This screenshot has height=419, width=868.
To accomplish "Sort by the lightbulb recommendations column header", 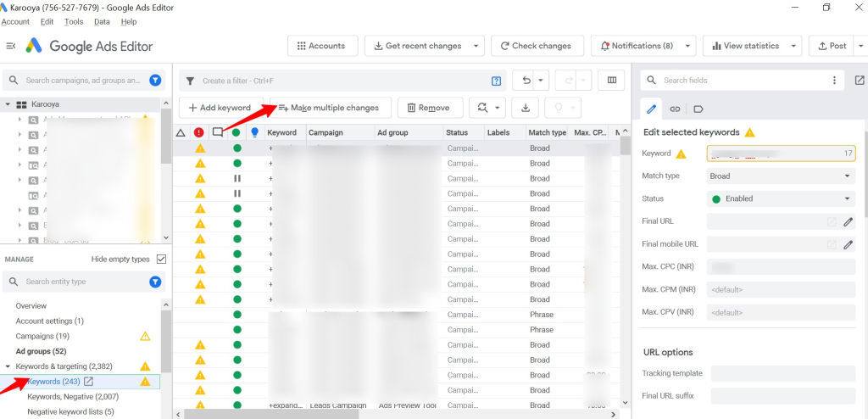I will tap(254, 132).
